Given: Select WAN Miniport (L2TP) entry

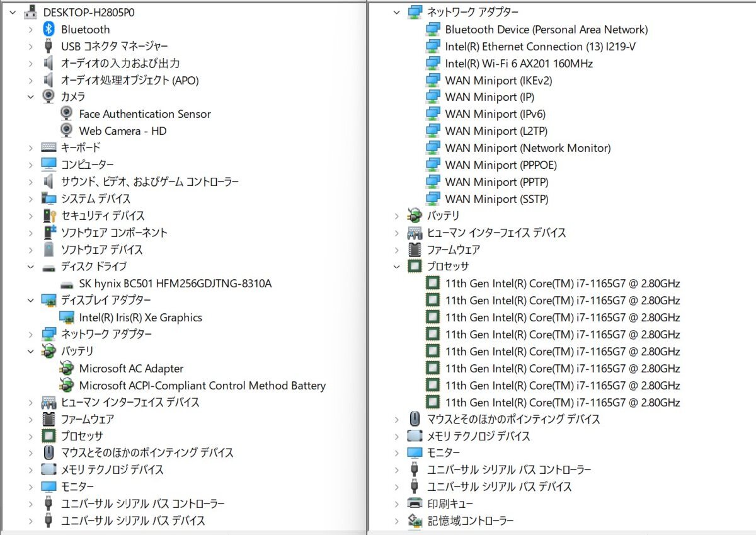Looking at the screenshot, I should 496,131.
